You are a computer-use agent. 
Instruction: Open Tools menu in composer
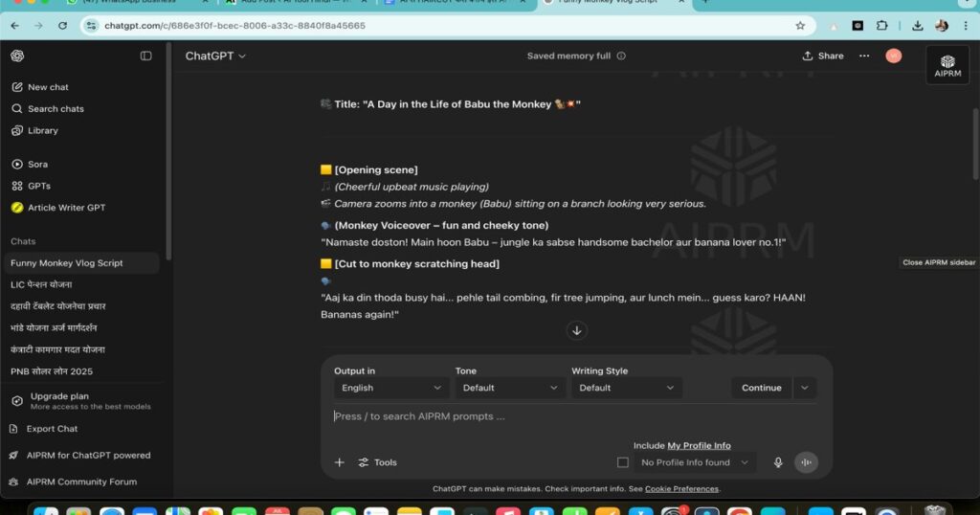377,462
